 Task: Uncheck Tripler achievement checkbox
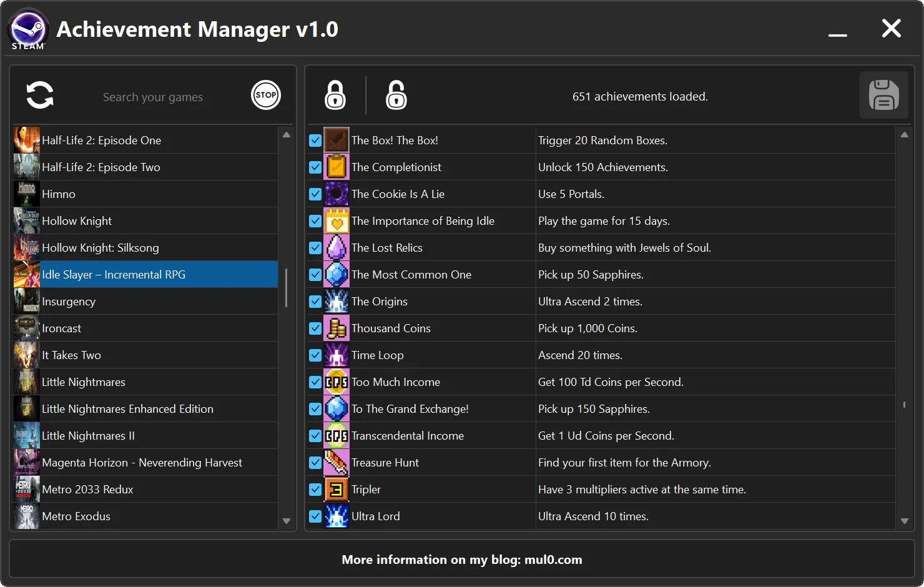[315, 490]
